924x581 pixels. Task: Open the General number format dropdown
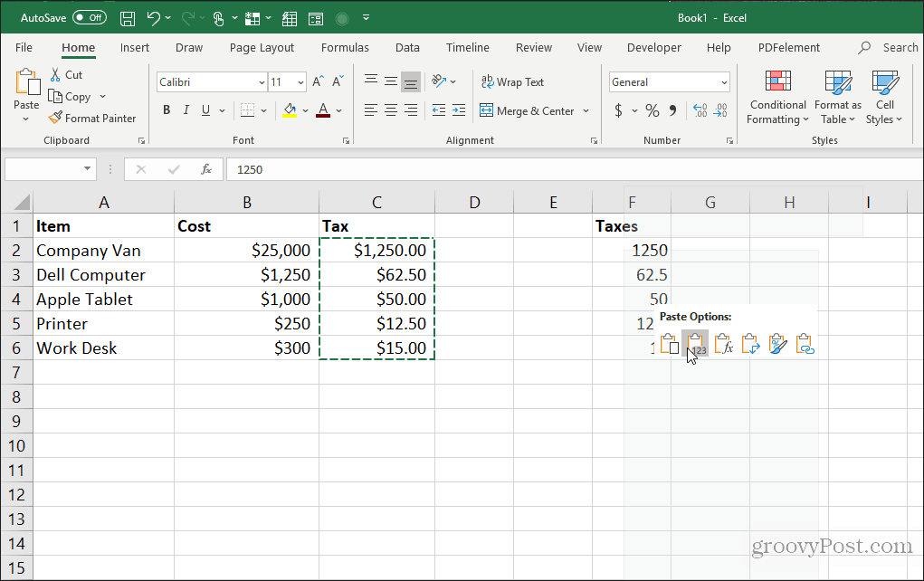click(724, 82)
